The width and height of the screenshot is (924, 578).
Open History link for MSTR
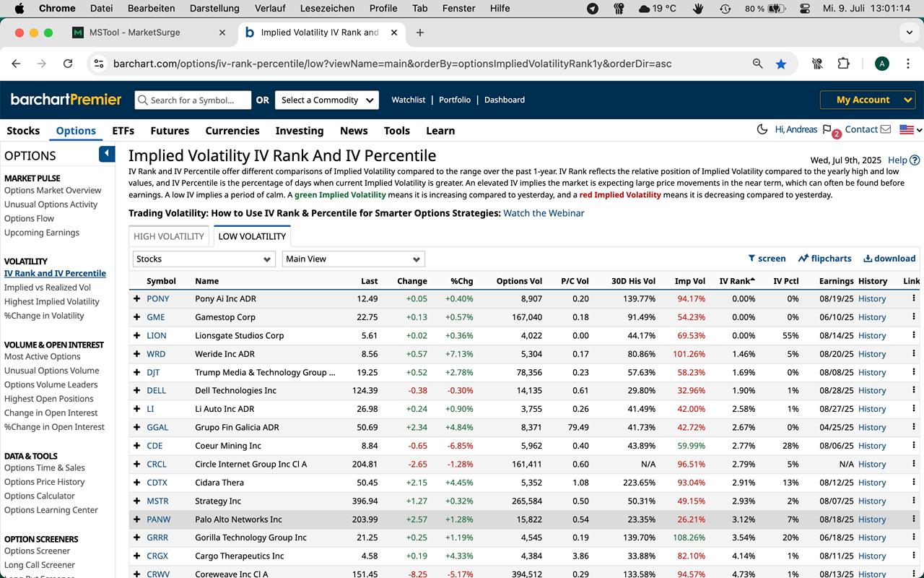point(871,501)
